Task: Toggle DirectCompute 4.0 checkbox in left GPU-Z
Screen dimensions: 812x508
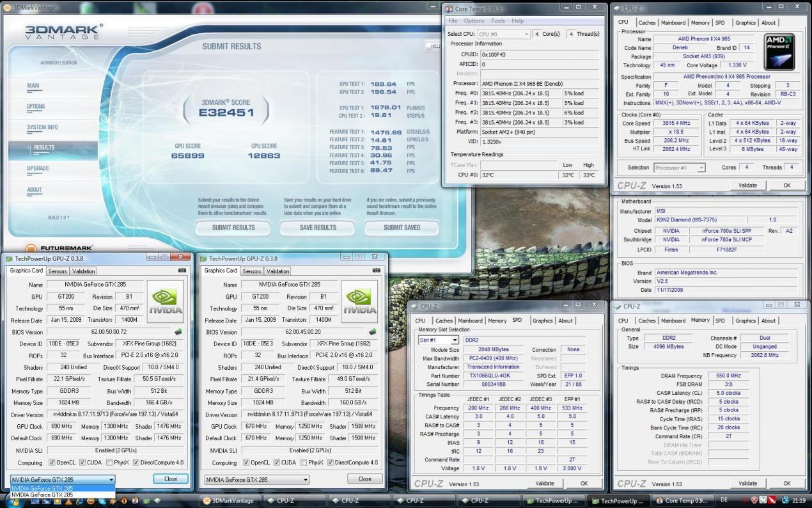Action: coord(136,463)
